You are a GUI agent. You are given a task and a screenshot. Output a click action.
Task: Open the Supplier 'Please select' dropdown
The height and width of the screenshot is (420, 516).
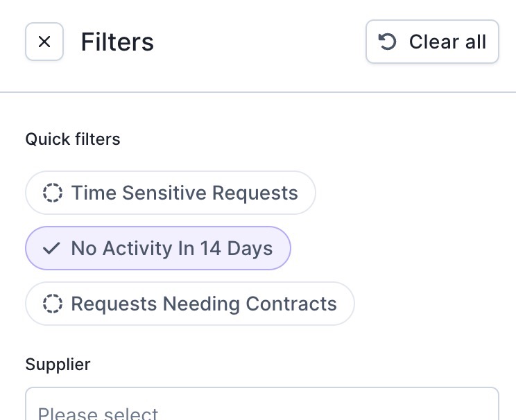tap(262, 404)
